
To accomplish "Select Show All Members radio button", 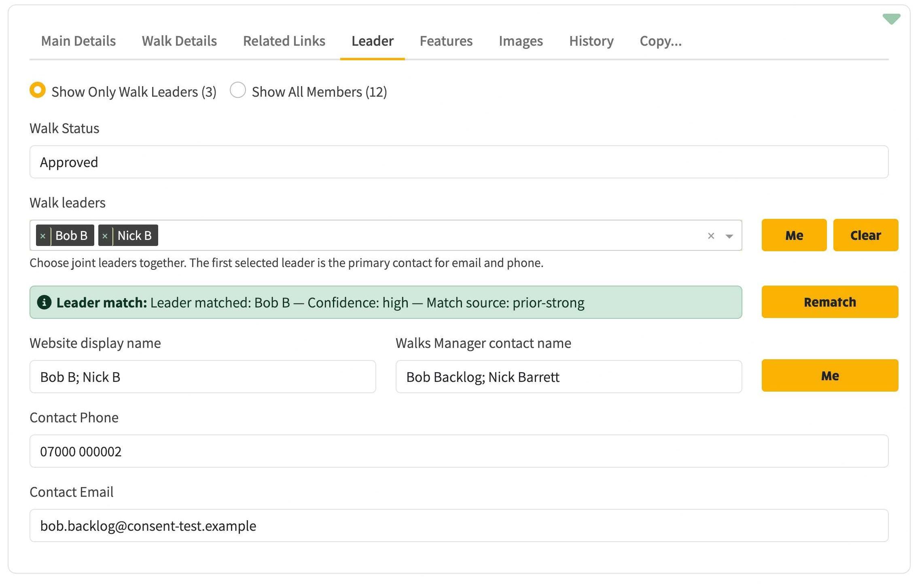I will pyautogui.click(x=238, y=90).
